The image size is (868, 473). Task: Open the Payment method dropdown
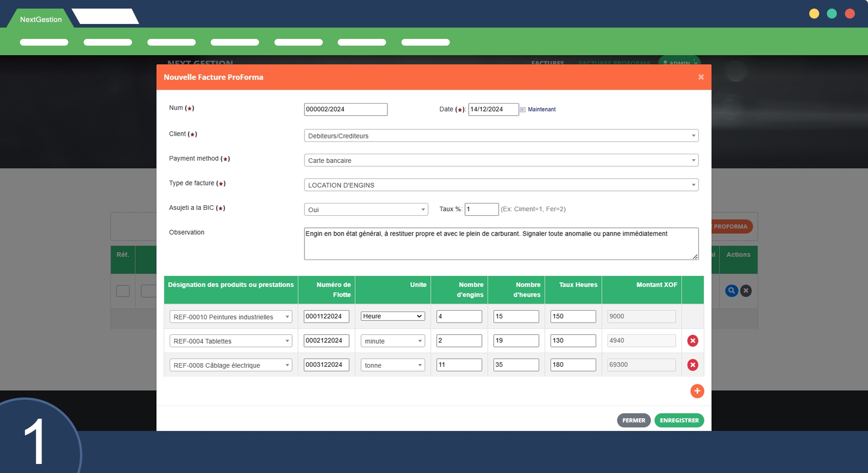coord(501,161)
